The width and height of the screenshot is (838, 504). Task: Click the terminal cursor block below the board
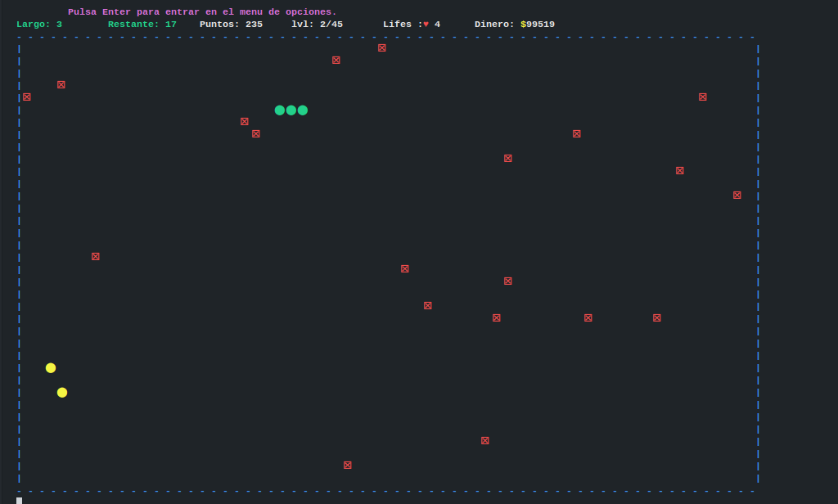click(20, 501)
